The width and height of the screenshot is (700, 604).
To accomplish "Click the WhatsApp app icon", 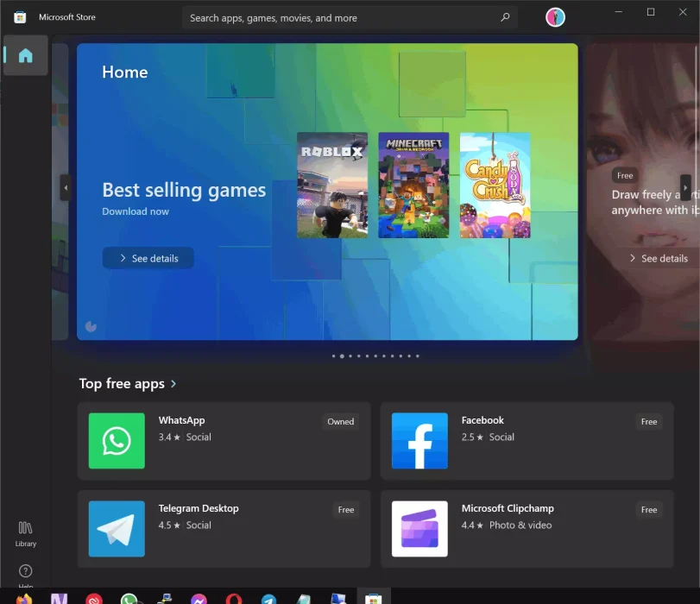I will pos(117,441).
